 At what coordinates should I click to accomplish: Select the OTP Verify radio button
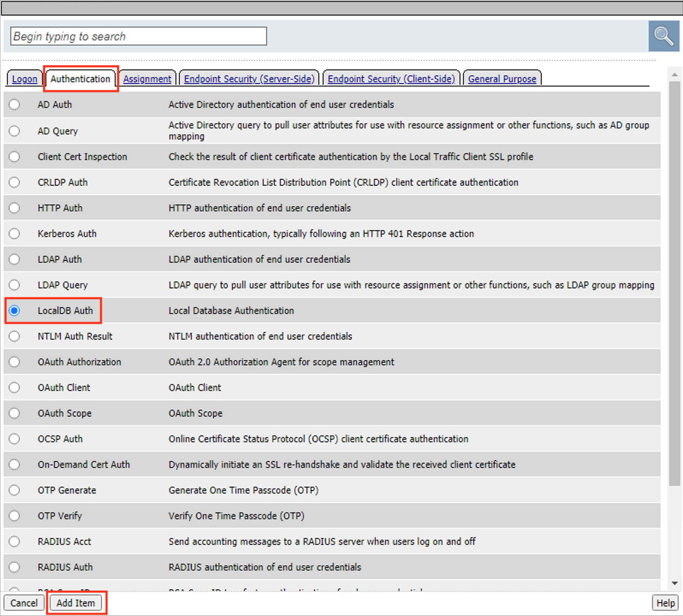point(15,516)
